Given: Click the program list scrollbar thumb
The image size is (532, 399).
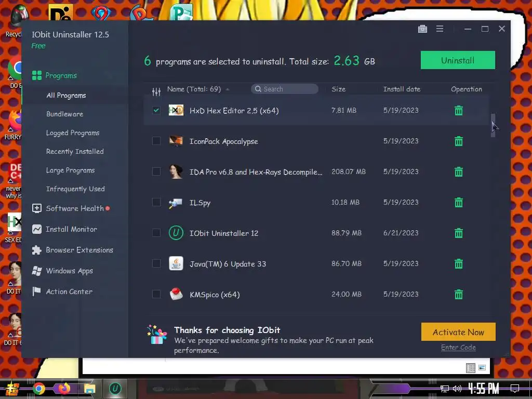Looking at the screenshot, I should pos(493,125).
